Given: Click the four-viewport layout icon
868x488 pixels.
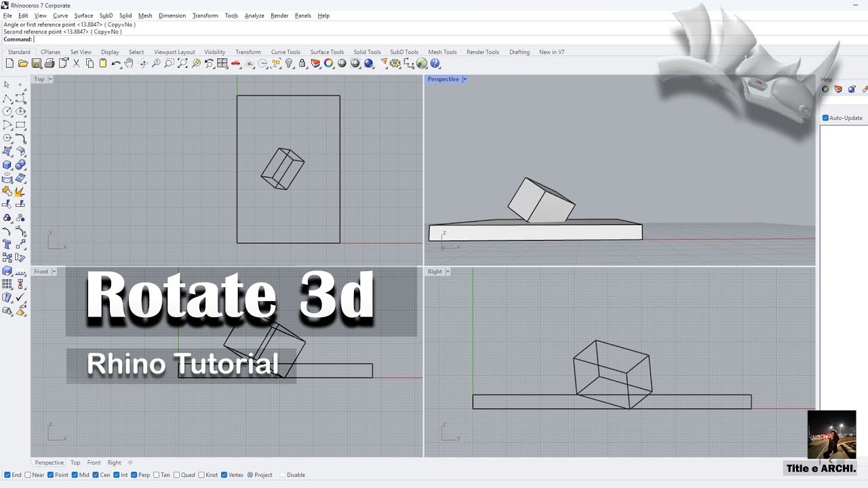Looking at the screenshot, I should [x=222, y=63].
